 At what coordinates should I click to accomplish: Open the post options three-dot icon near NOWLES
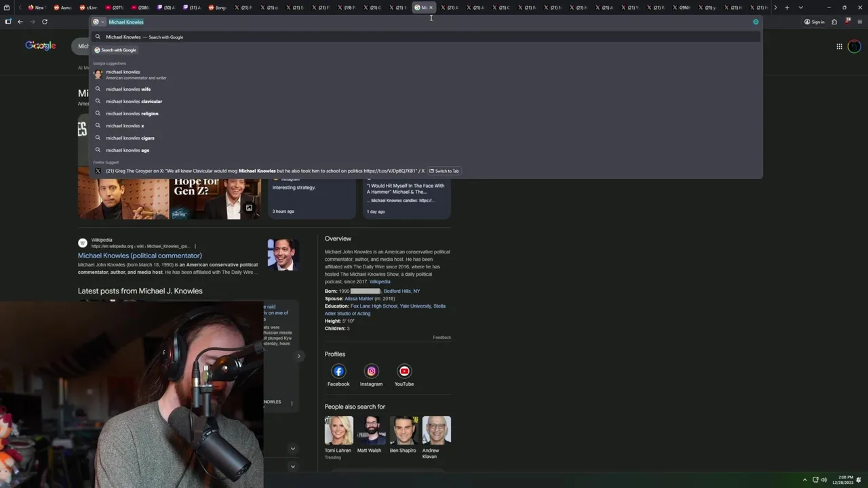click(x=292, y=404)
